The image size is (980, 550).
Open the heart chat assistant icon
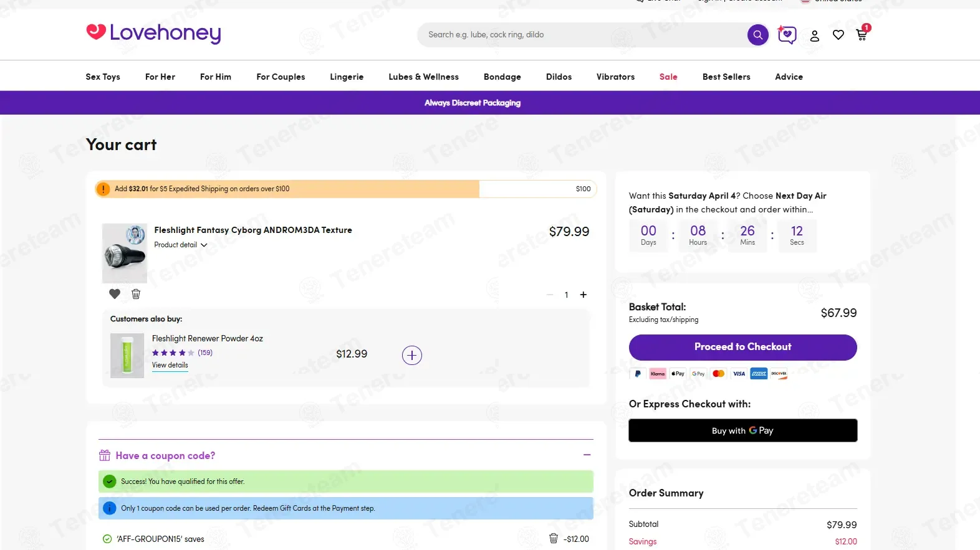pos(787,35)
